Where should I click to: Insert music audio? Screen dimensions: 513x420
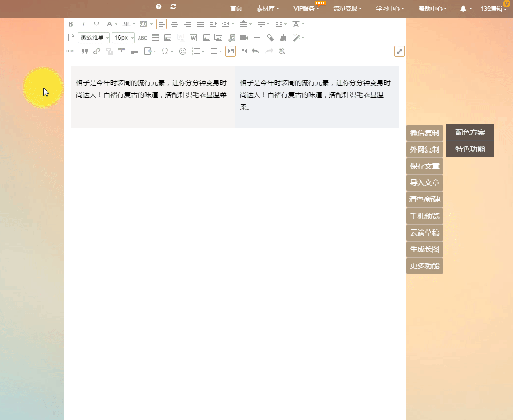pos(232,38)
